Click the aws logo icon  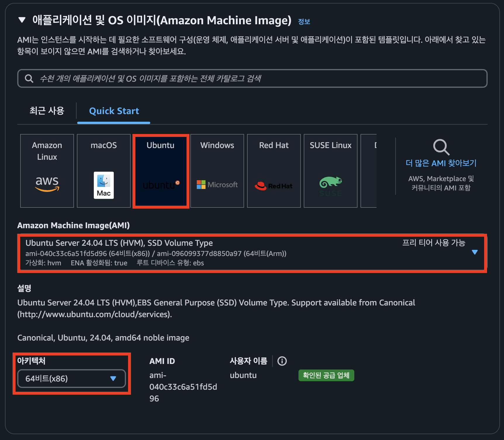(x=47, y=184)
